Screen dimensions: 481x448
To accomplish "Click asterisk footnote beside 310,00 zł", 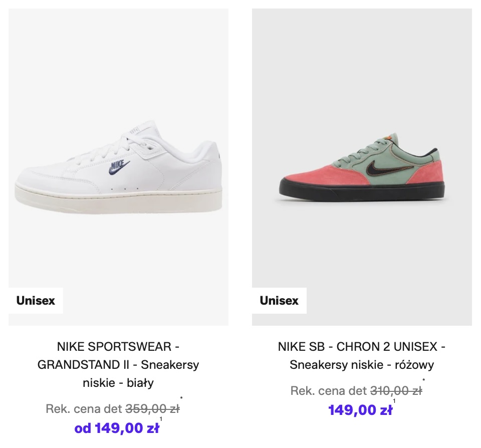I will coord(424,380).
